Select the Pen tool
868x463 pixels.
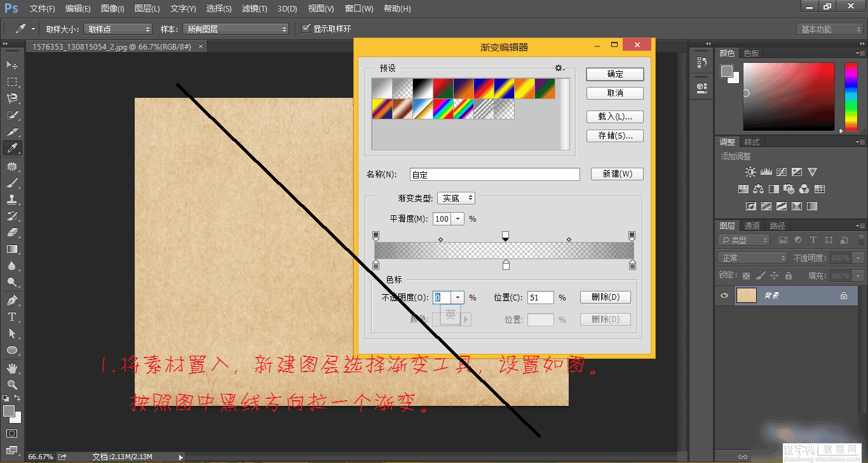(12, 300)
